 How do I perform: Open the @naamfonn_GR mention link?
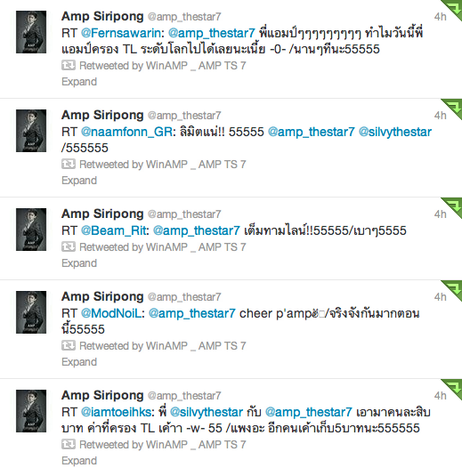point(127,132)
